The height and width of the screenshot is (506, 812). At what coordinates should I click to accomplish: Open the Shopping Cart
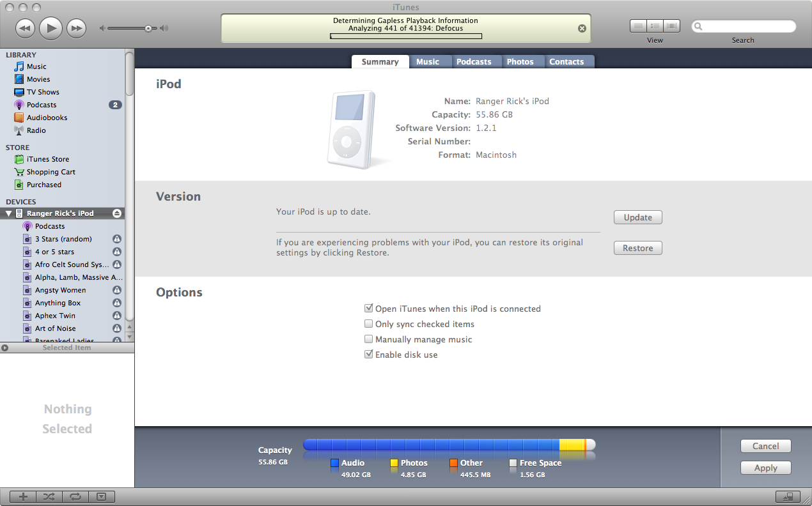point(51,172)
